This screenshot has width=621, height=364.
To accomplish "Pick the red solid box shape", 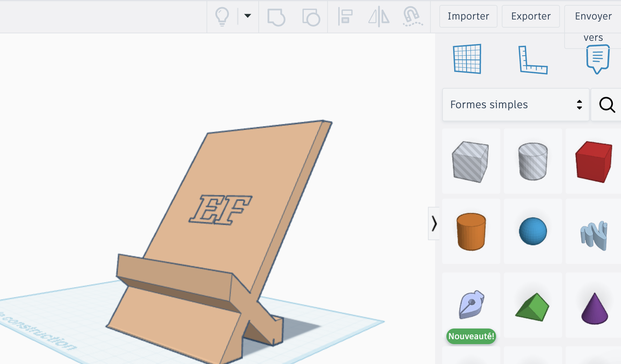I will point(594,161).
